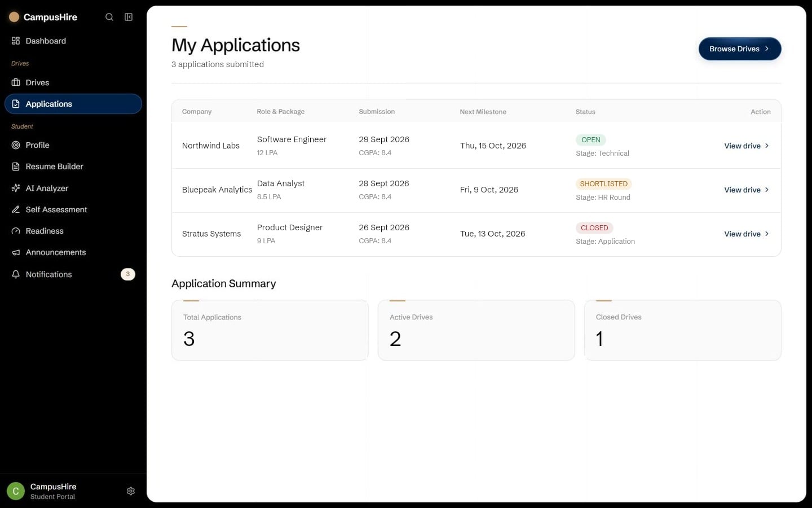The image size is (812, 508).
Task: Click the Drives briefcase icon
Action: pos(16,82)
